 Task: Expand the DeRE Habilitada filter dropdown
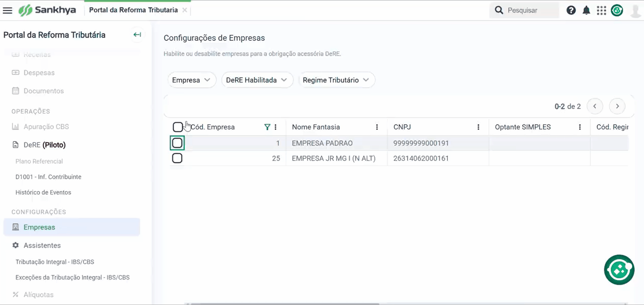[257, 80]
